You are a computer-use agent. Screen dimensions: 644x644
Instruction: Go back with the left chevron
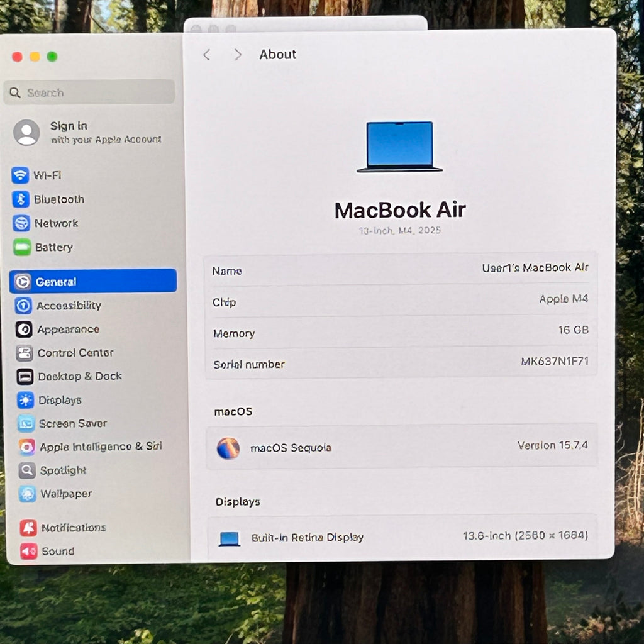coord(207,55)
